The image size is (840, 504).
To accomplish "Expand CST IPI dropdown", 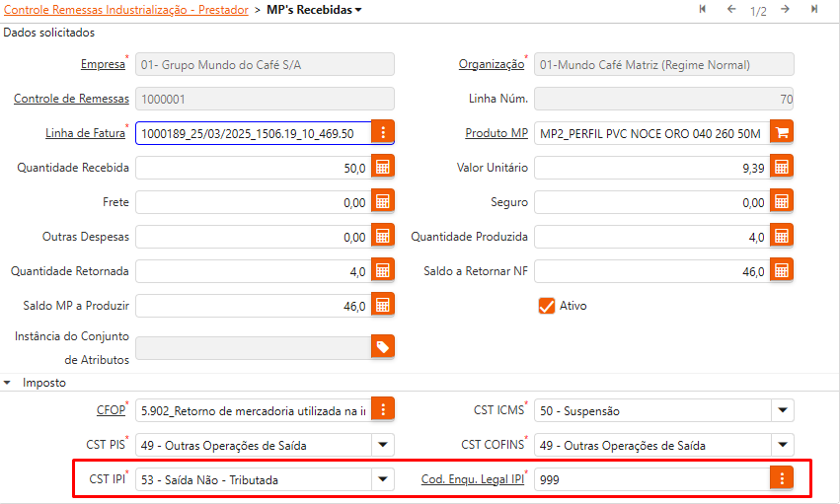I will click(x=383, y=479).
